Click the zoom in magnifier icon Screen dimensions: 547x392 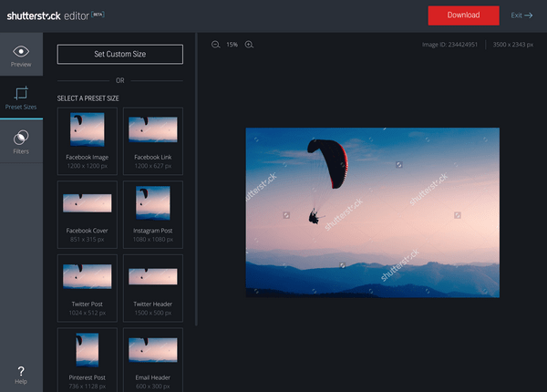click(249, 44)
